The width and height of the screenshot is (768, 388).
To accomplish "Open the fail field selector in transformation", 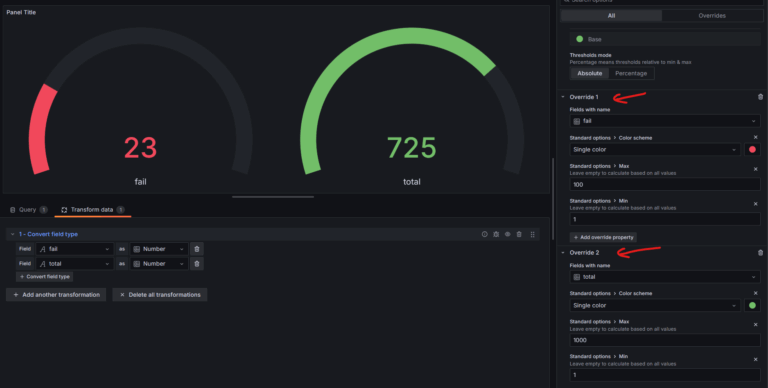I will point(74,249).
